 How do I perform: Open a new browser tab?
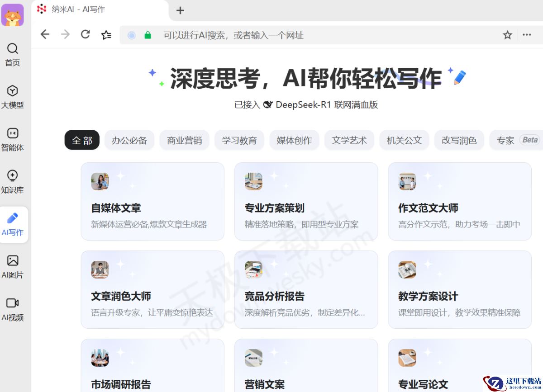[180, 10]
